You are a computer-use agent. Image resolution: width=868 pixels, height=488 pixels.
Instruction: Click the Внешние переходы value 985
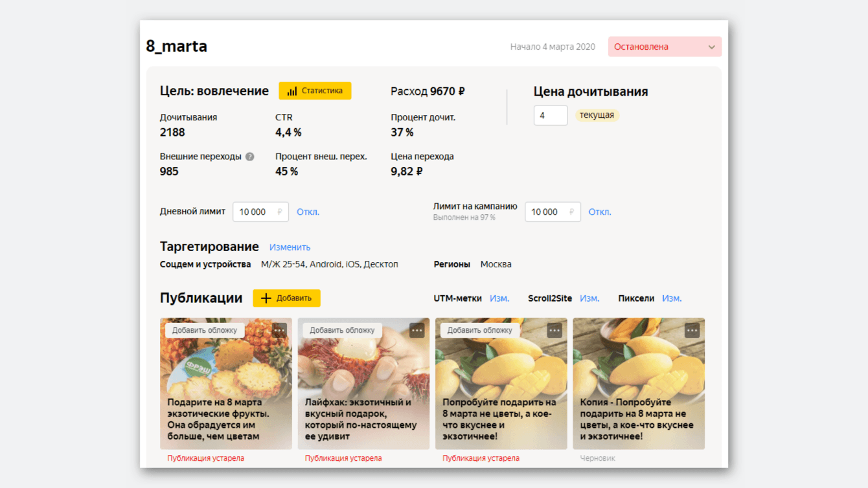coord(169,172)
